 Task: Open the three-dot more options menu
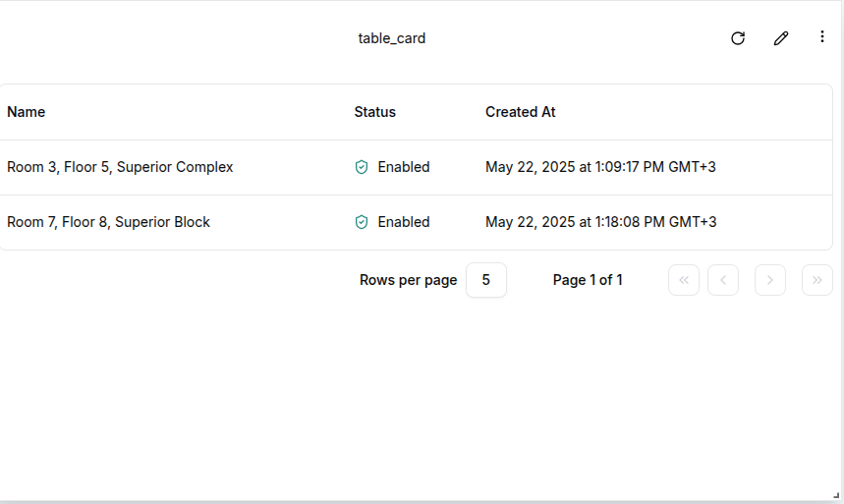pos(822,37)
